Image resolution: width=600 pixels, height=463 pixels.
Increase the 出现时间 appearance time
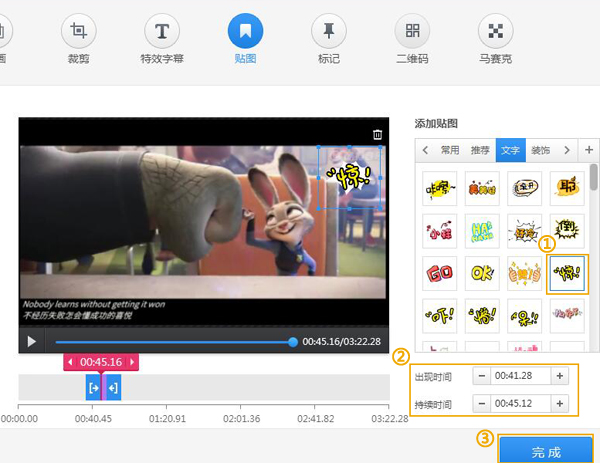coord(560,376)
